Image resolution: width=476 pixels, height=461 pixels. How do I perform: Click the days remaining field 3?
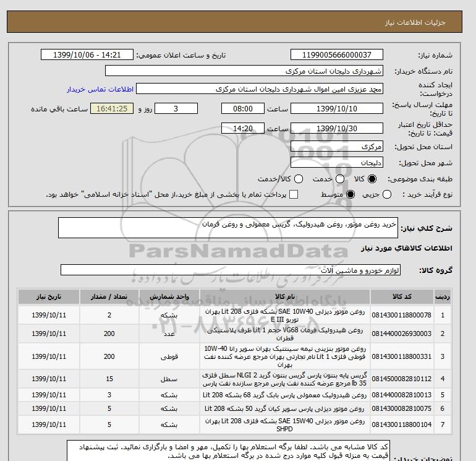click(176, 108)
